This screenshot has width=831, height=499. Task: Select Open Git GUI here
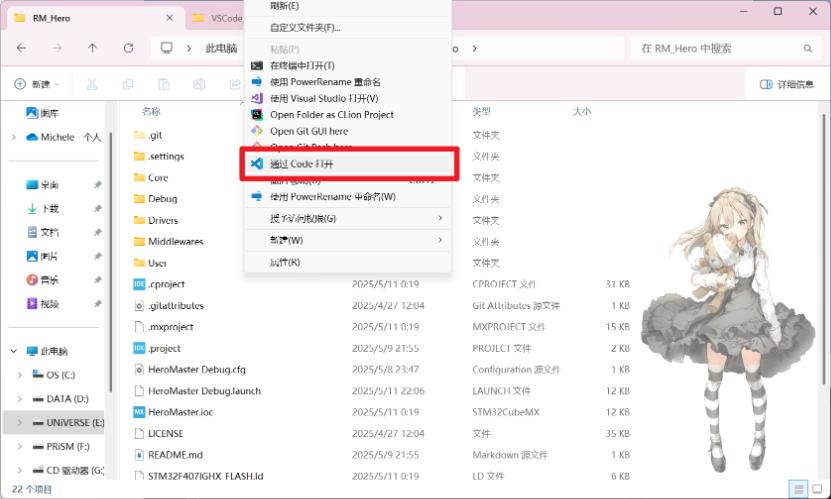[347, 131]
